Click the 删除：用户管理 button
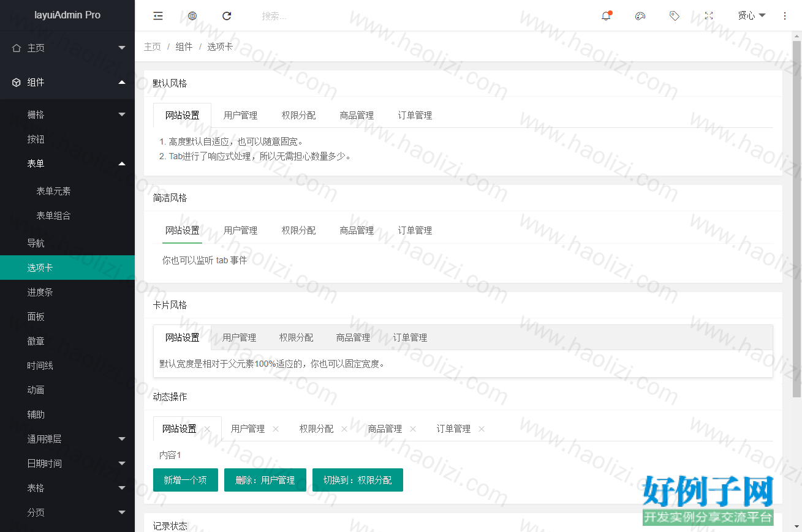 pyautogui.click(x=265, y=480)
